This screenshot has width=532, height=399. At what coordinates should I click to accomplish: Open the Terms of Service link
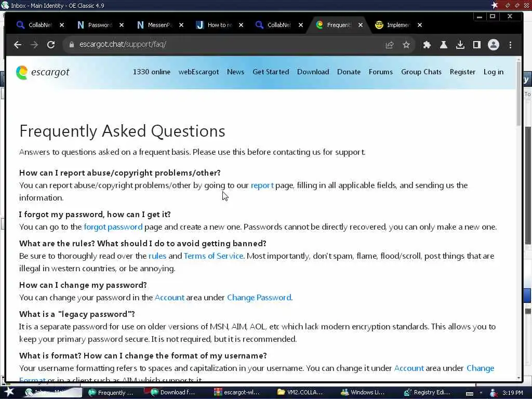[x=214, y=256]
